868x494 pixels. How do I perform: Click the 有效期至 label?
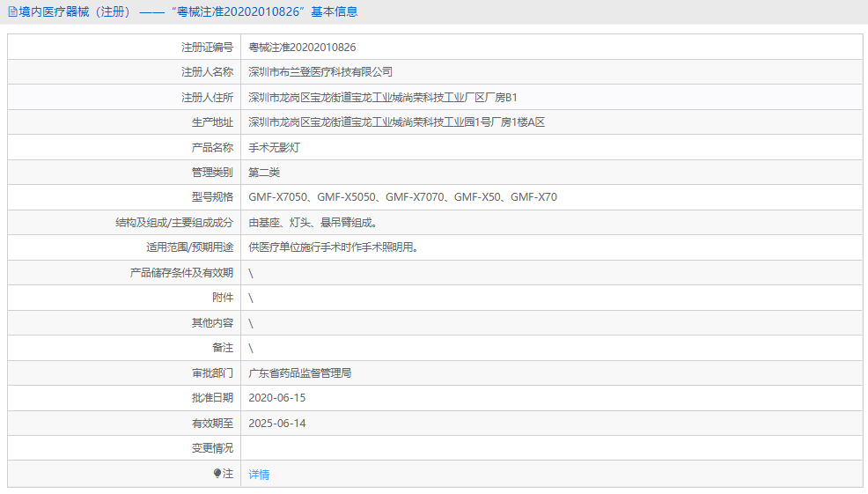tap(212, 423)
